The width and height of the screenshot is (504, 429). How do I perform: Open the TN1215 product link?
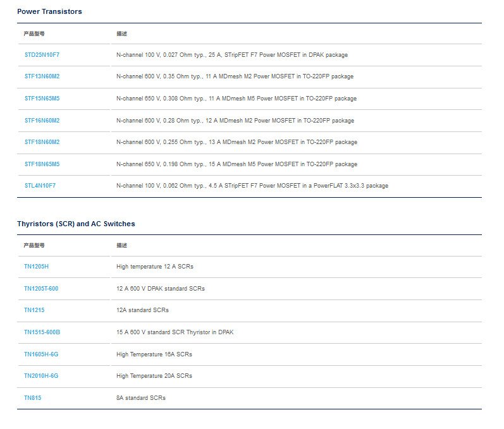[x=34, y=310]
